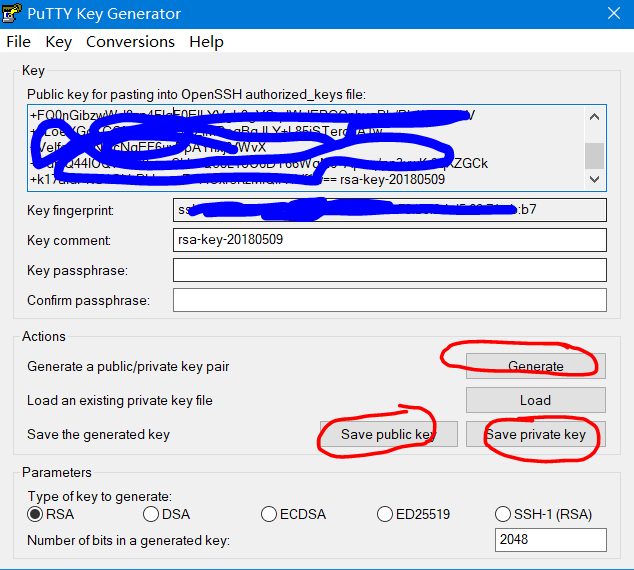The height and width of the screenshot is (570, 634).
Task: Open the File menu
Action: (x=18, y=42)
